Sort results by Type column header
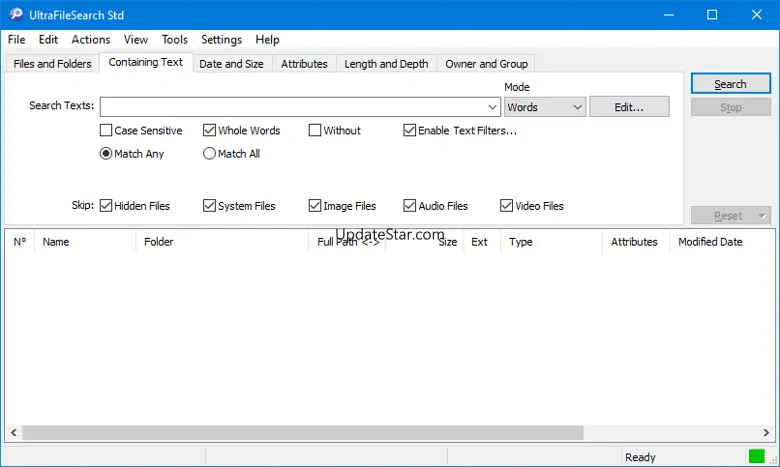Screen dimensions: 780x467 click(552, 242)
